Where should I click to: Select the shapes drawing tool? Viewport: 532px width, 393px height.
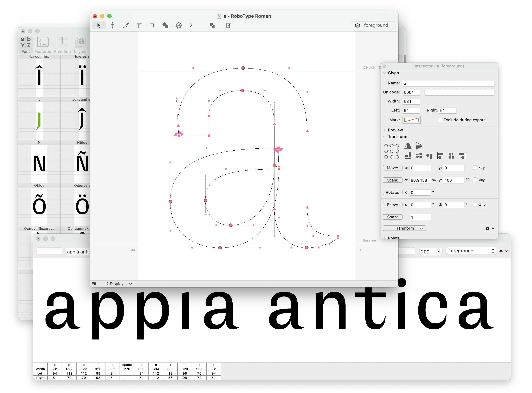(x=165, y=25)
